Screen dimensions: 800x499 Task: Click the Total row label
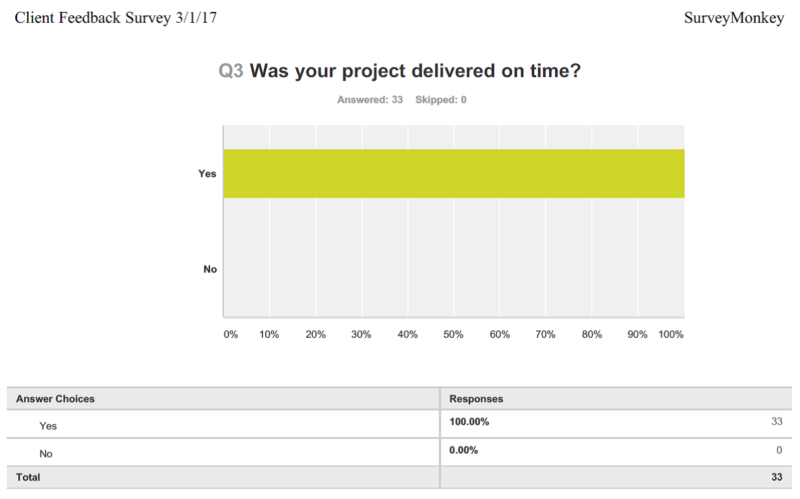tap(28, 477)
